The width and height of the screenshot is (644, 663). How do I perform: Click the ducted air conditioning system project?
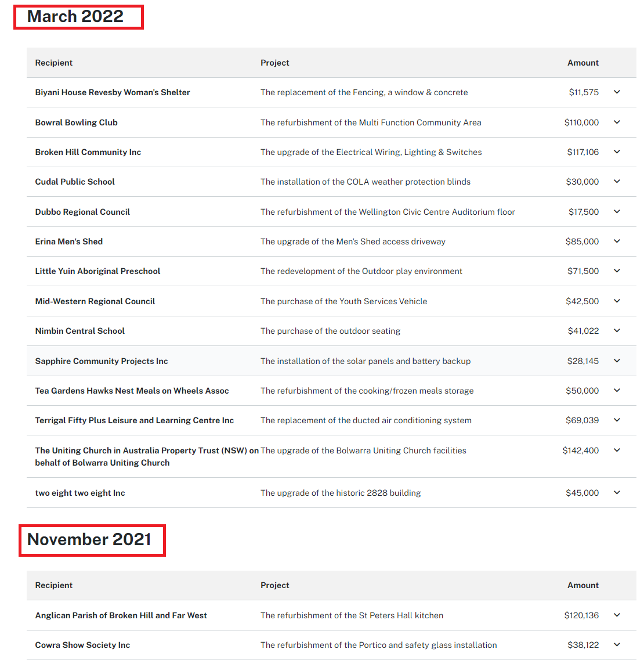pos(366,420)
